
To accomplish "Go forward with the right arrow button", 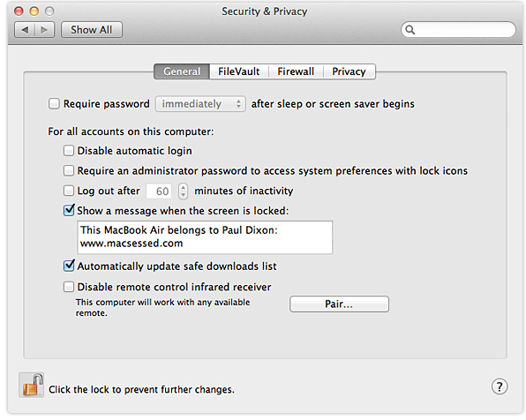I will [45, 30].
